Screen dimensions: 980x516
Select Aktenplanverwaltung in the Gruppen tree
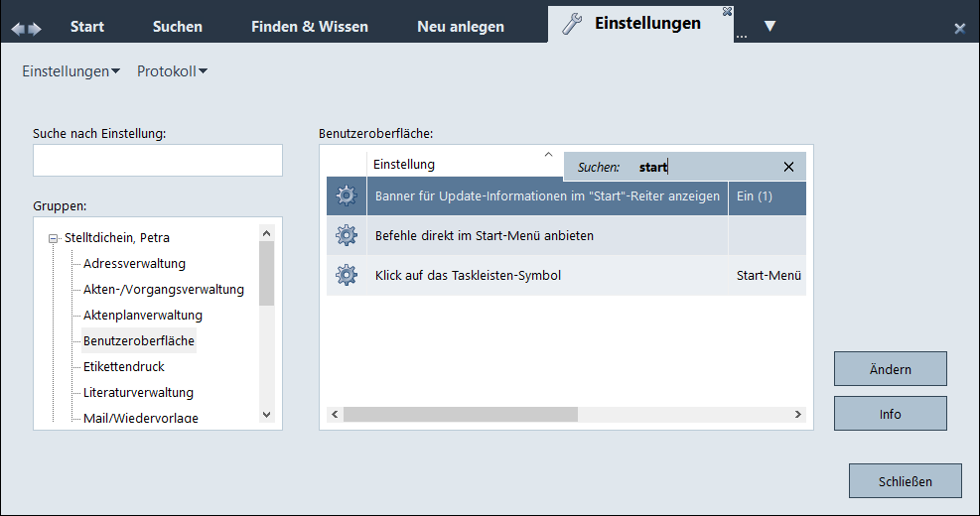[143, 316]
